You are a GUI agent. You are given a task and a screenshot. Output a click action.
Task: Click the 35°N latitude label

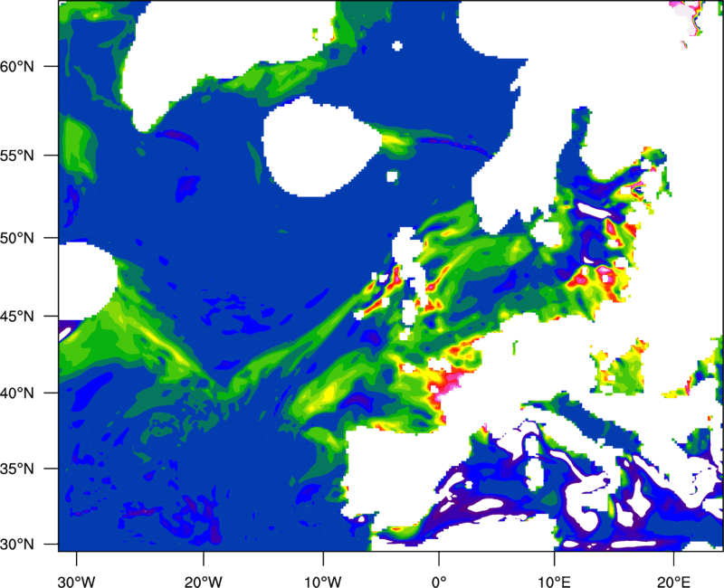tap(17, 469)
